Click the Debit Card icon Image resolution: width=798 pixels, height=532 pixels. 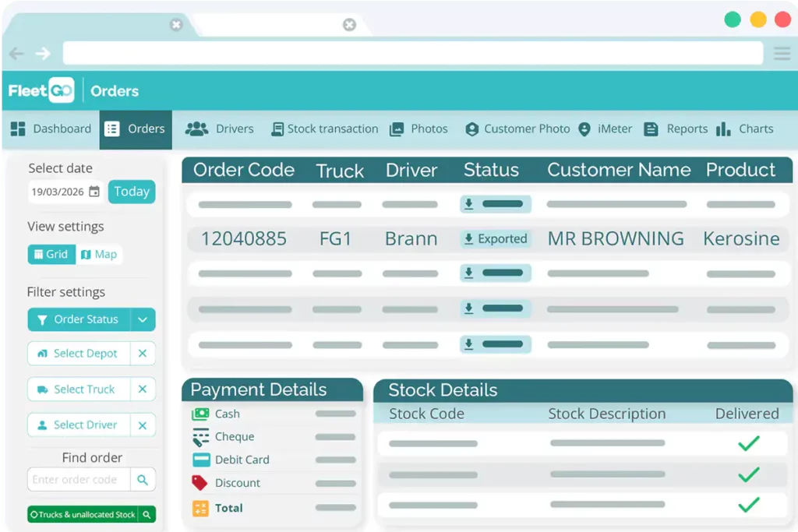click(x=201, y=460)
